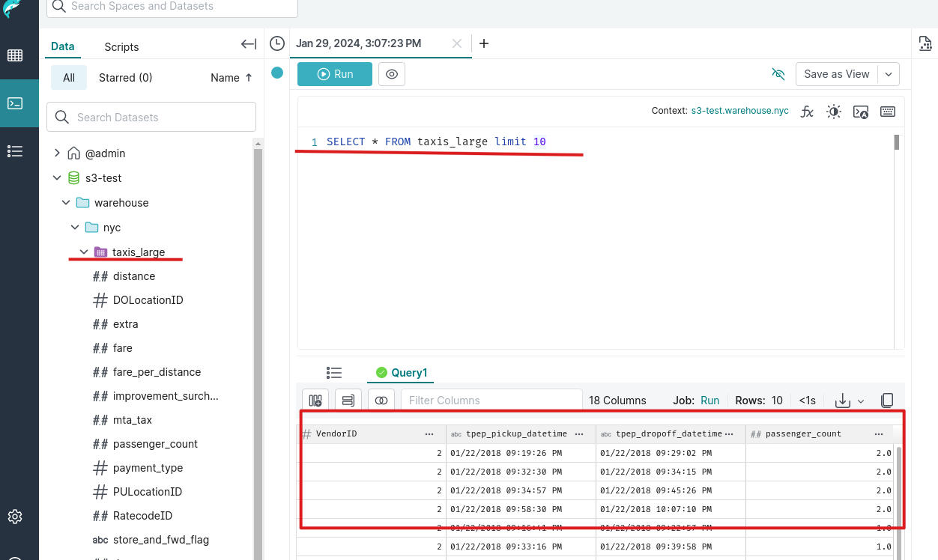Click the Join icon
The width and height of the screenshot is (938, 560).
click(381, 401)
